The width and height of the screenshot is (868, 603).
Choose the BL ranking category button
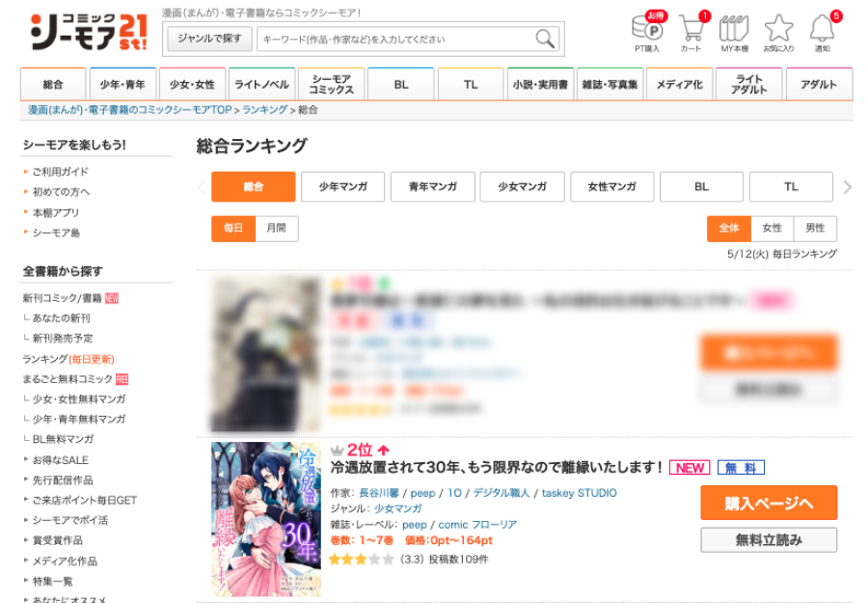click(x=701, y=186)
